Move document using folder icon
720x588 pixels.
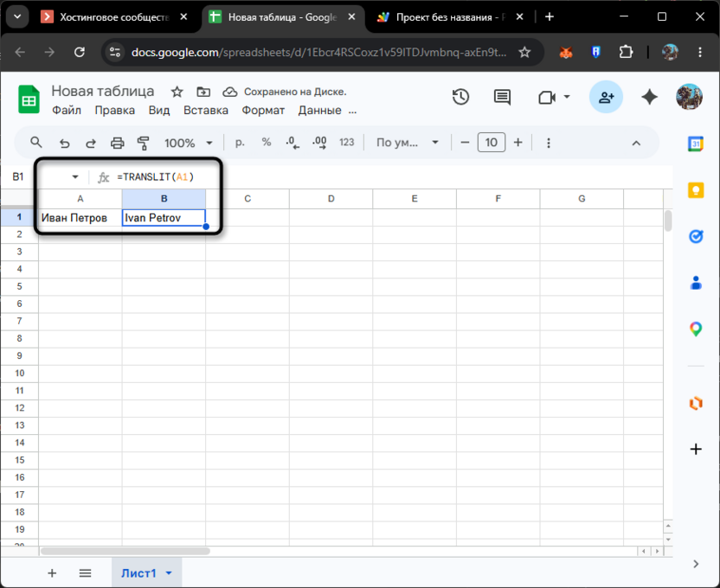[x=203, y=92]
